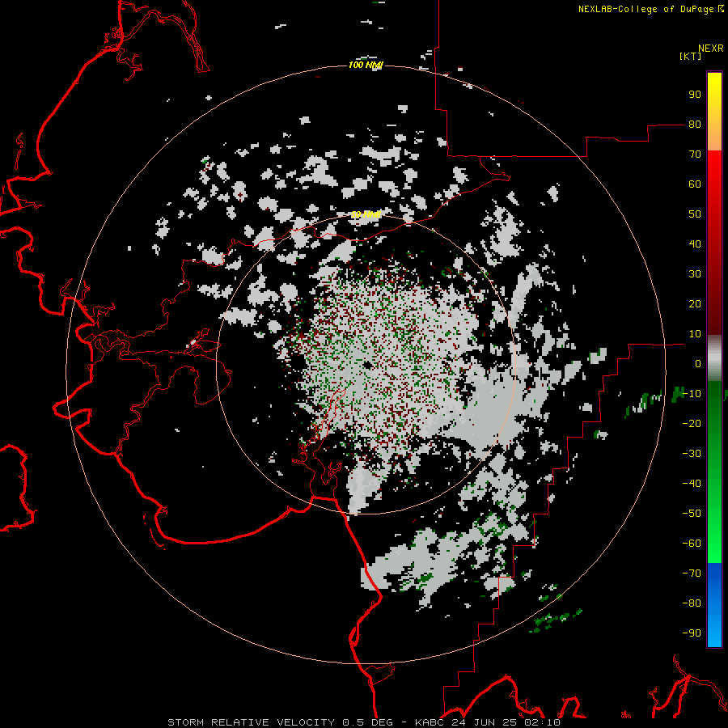Click the -30 knot scale value
Image resolution: width=728 pixels, height=728 pixels.
pos(692,454)
